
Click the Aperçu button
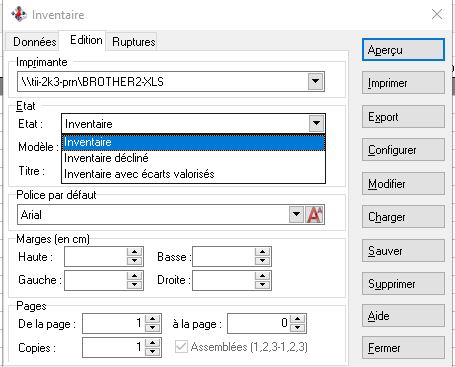pos(403,50)
